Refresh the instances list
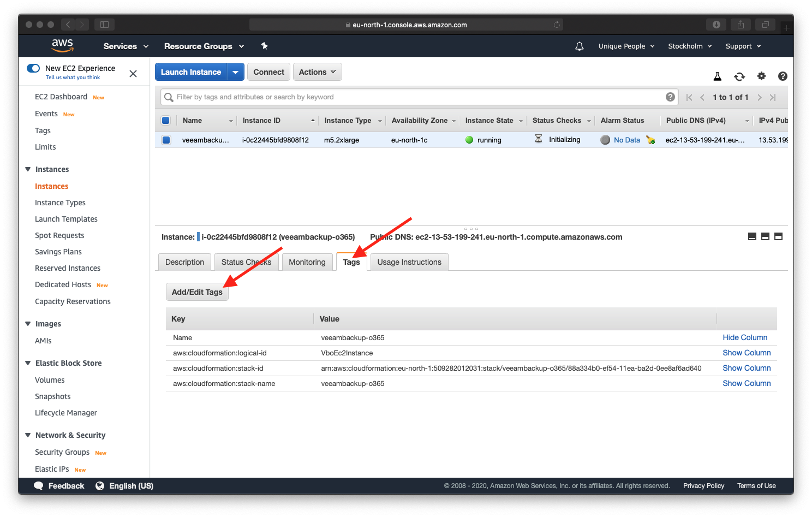Screen dimensions: 812x517 (x=739, y=76)
